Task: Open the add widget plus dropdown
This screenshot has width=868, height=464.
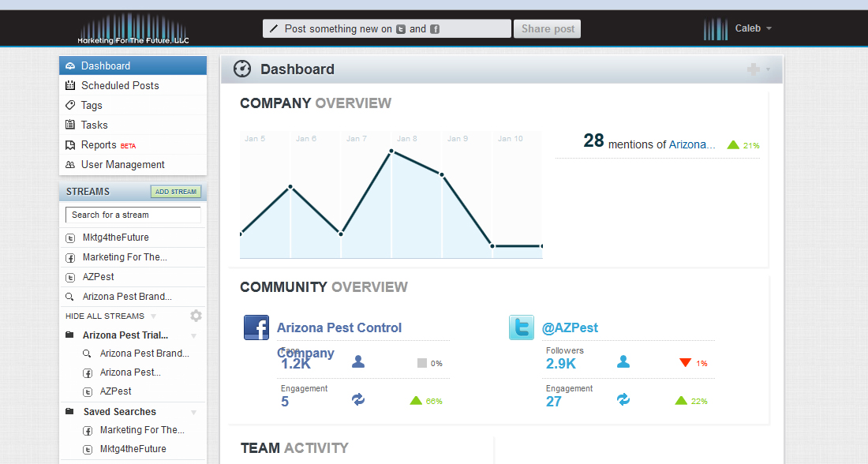Action: point(758,69)
